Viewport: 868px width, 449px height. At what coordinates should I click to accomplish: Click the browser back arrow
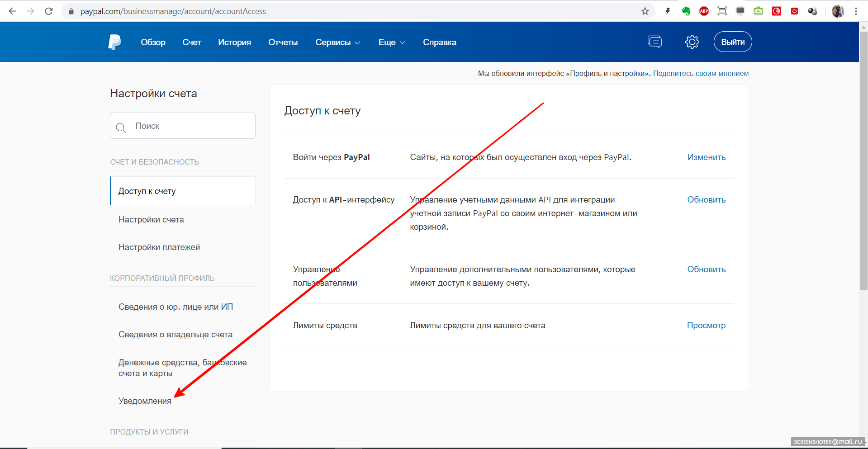point(13,11)
